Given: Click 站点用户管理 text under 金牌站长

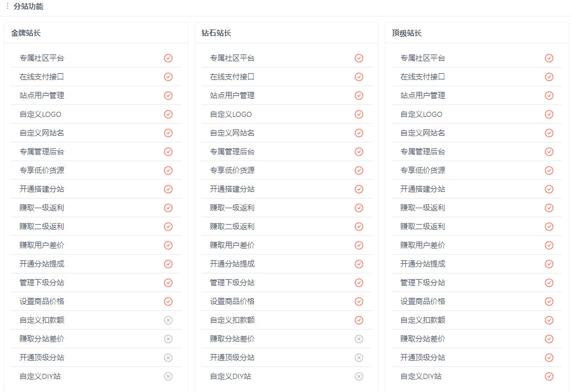Looking at the screenshot, I should (x=42, y=96).
